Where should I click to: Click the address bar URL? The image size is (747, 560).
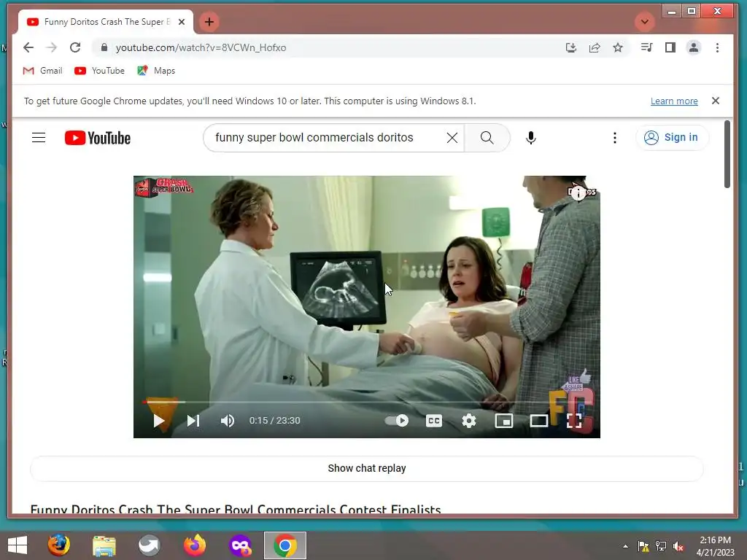tap(201, 47)
